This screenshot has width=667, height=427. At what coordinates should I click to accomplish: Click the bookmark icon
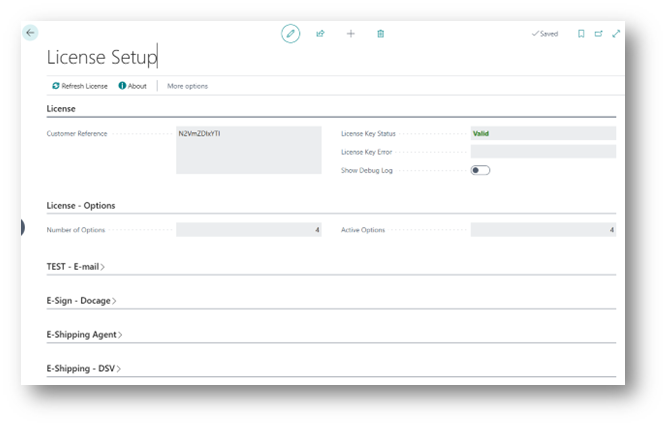click(x=581, y=33)
